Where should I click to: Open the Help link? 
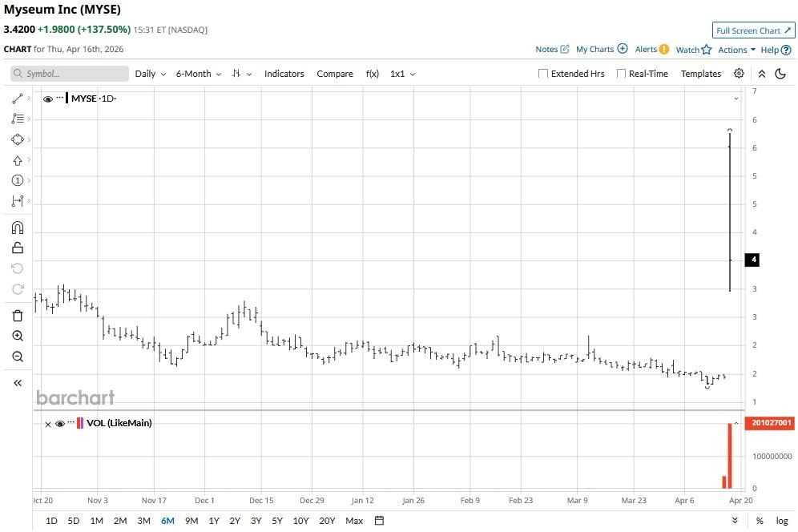pos(776,50)
